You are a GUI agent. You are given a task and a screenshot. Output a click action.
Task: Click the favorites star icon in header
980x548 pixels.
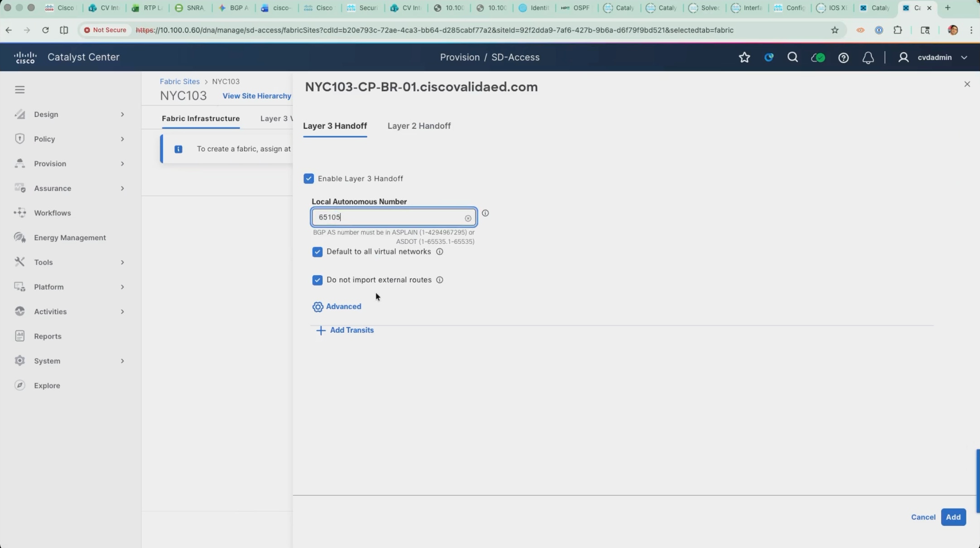coord(745,58)
